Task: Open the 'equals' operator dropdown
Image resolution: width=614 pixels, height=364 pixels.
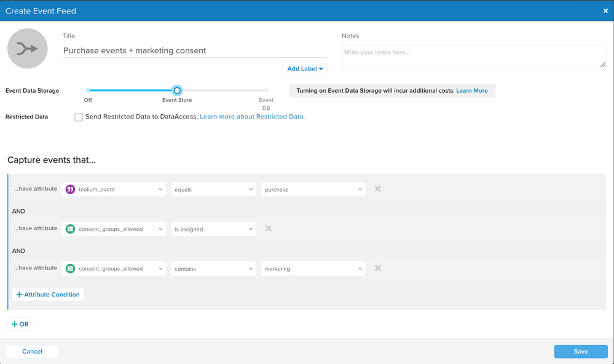Action: click(x=213, y=190)
